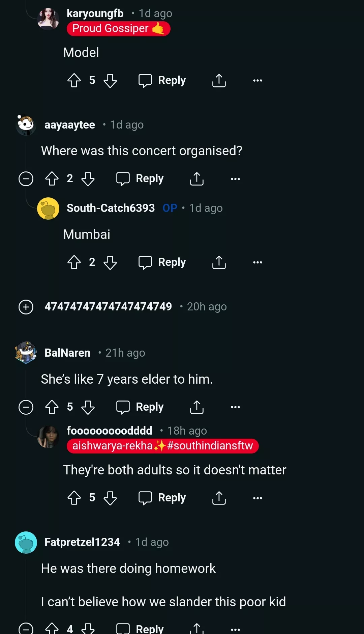Expand the collapsed 4747474747474747749 comment
Screen dimensions: 364x634
26,307
